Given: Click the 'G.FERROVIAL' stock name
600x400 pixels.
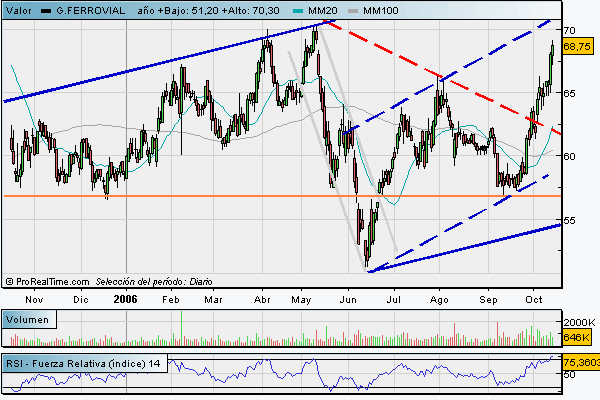Looking at the screenshot, I should point(91,10).
